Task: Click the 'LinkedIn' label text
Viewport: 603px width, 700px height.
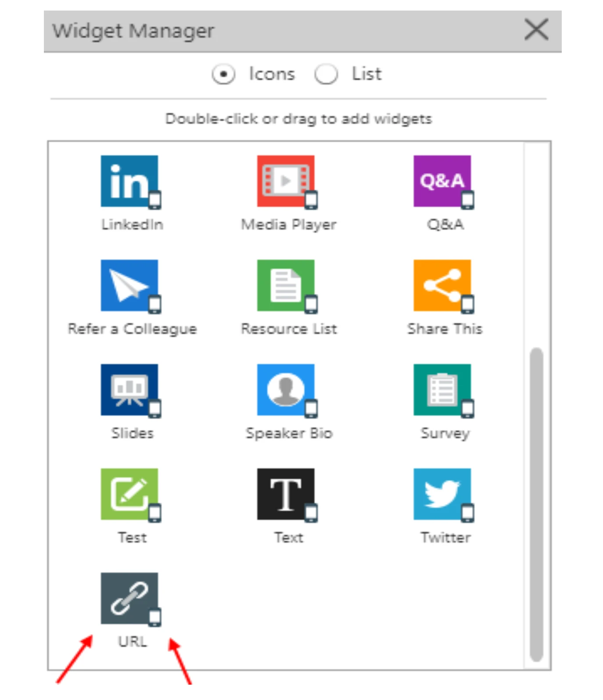Action: (132, 224)
